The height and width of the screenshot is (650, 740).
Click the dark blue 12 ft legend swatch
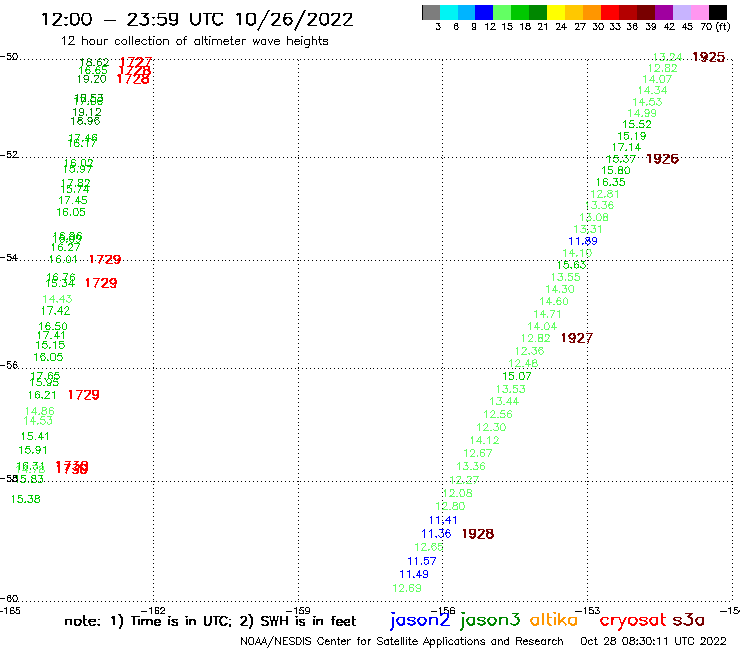[484, 12]
